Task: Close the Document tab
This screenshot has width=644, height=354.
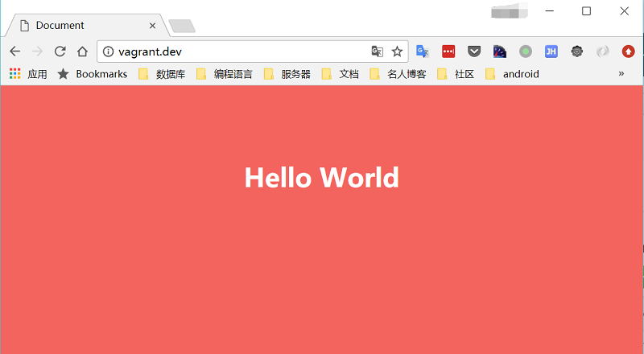Action: pos(152,25)
